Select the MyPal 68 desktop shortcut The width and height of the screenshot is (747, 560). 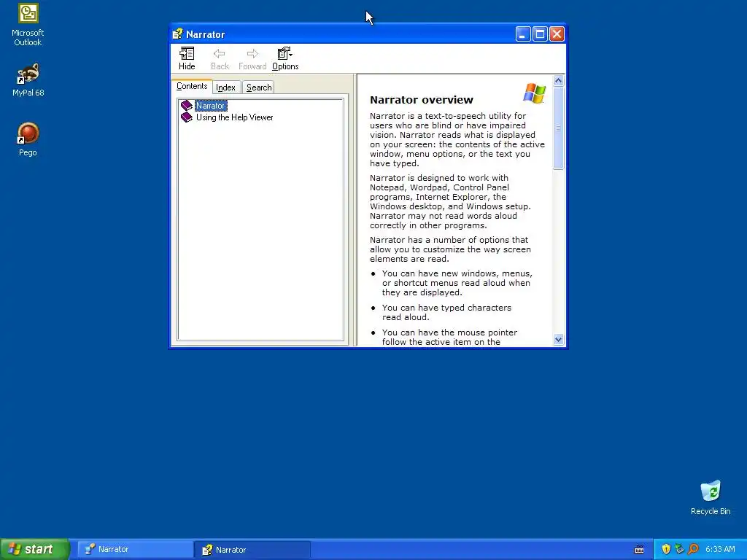[28, 80]
